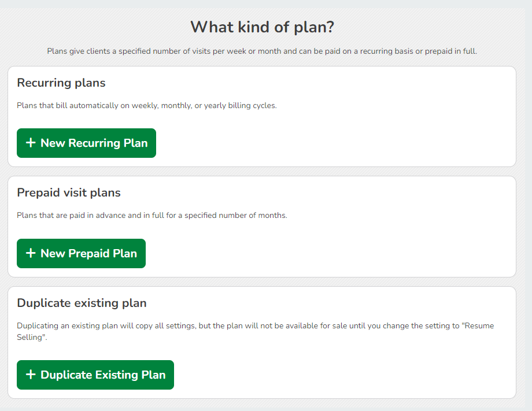Select the "Recurring plans" section heading
Image resolution: width=532 pixels, height=411 pixels.
[61, 83]
